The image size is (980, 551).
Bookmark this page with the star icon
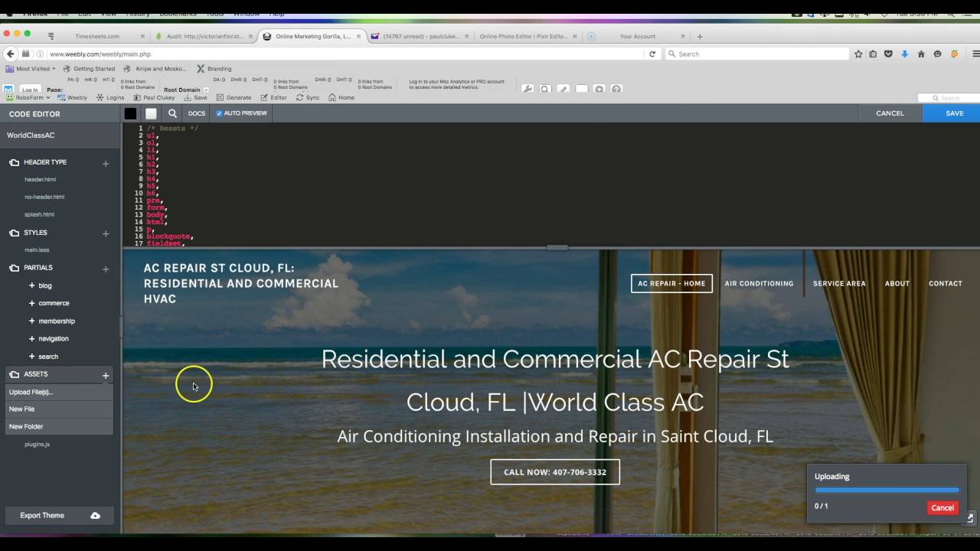[858, 54]
